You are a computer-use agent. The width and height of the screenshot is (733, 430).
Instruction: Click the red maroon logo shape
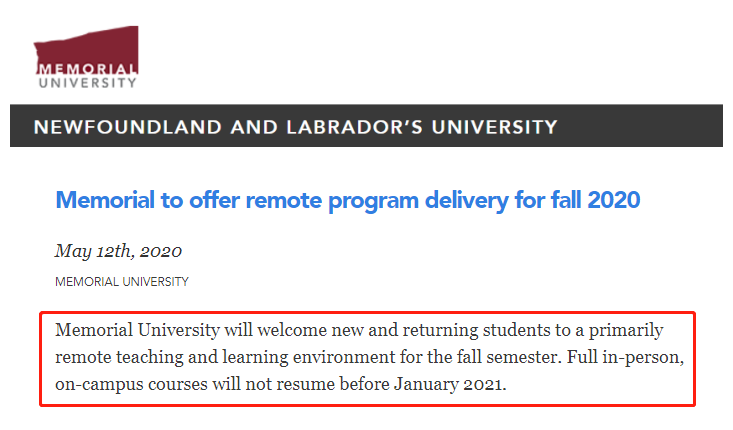coord(86,46)
